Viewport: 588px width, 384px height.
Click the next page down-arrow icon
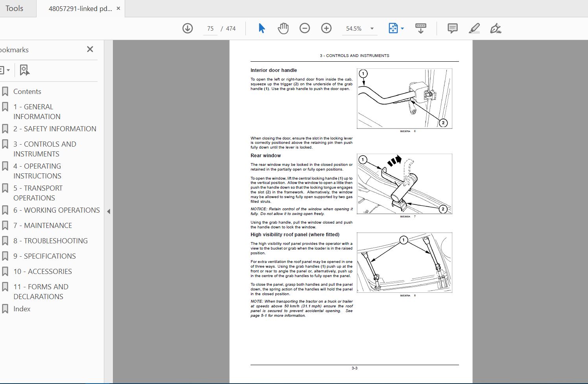click(188, 28)
